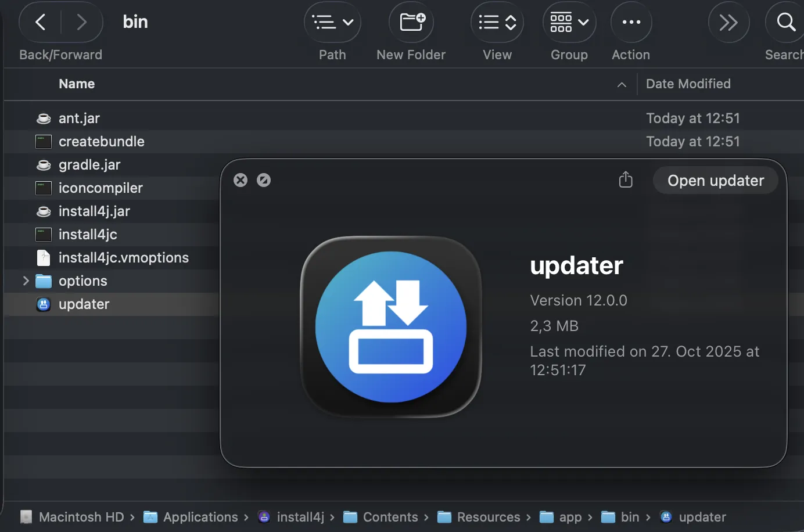The width and height of the screenshot is (804, 532).
Task: Click the more toolbar items chevron
Action: coord(728,22)
